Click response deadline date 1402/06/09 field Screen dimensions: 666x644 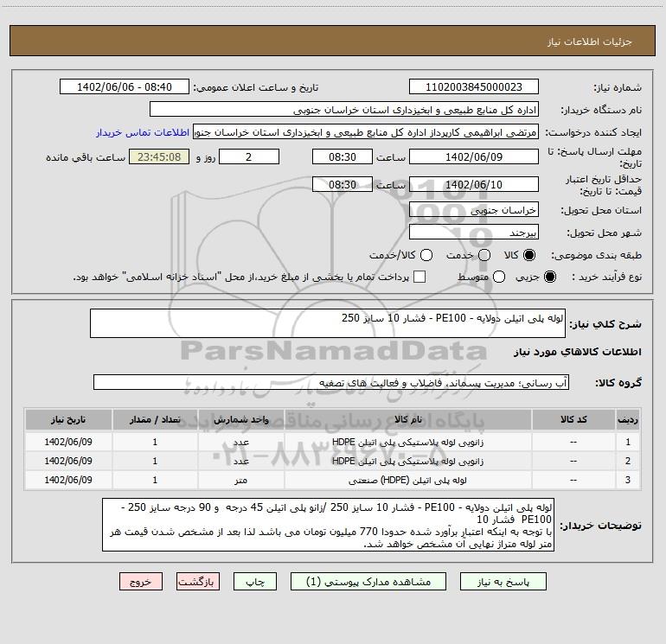pyautogui.click(x=474, y=156)
